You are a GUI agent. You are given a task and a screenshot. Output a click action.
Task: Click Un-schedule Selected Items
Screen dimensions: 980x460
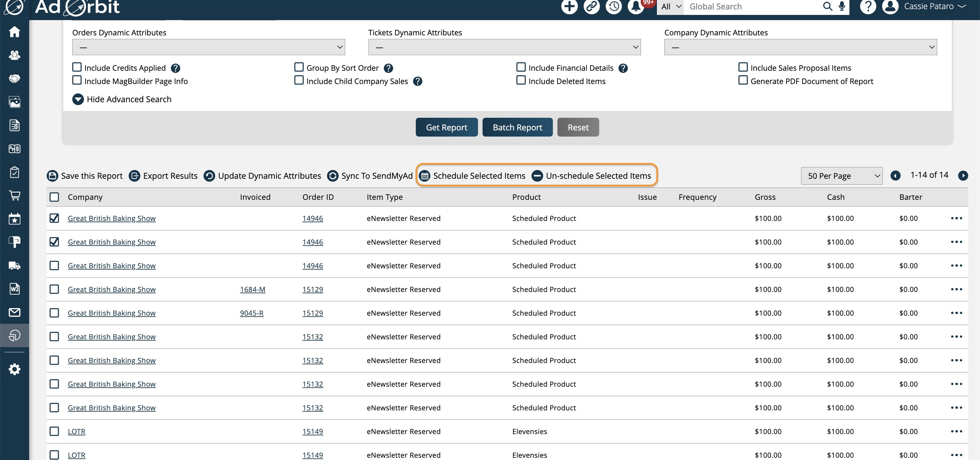tap(591, 176)
